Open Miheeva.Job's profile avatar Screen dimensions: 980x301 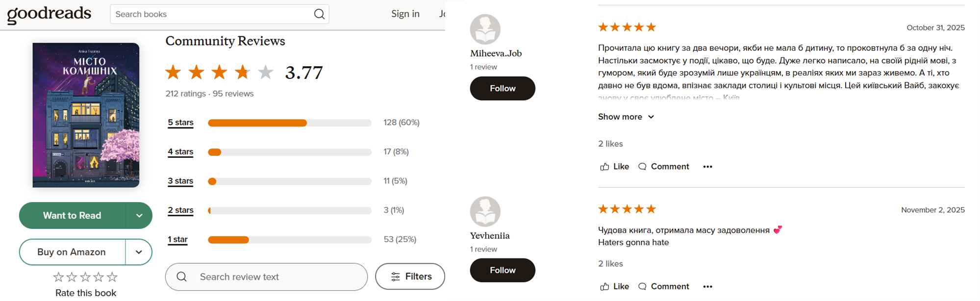click(485, 29)
